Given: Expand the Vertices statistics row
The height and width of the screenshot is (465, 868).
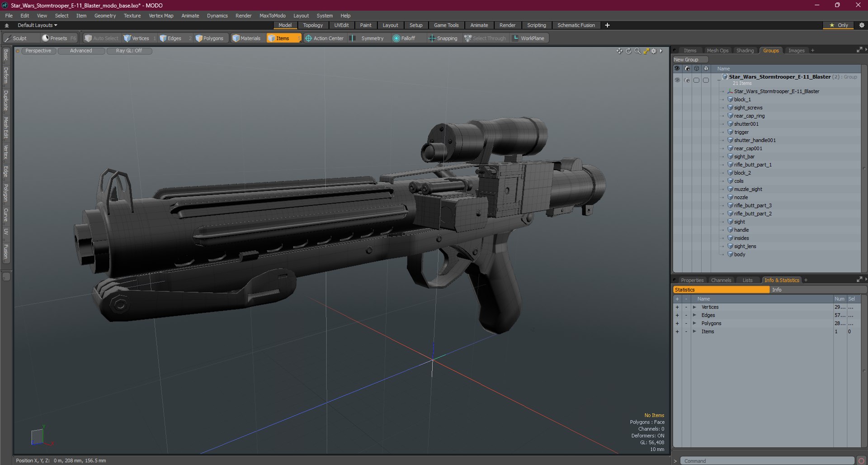Looking at the screenshot, I should [694, 307].
